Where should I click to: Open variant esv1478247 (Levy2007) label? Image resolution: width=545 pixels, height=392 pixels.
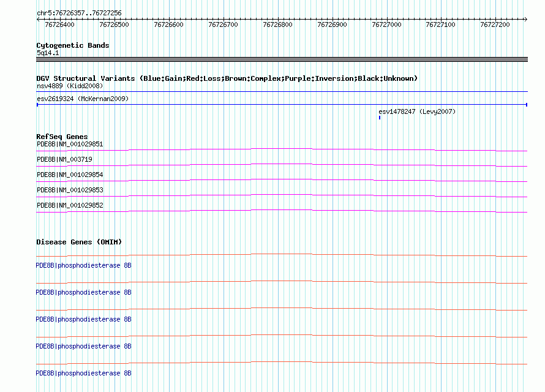[417, 111]
